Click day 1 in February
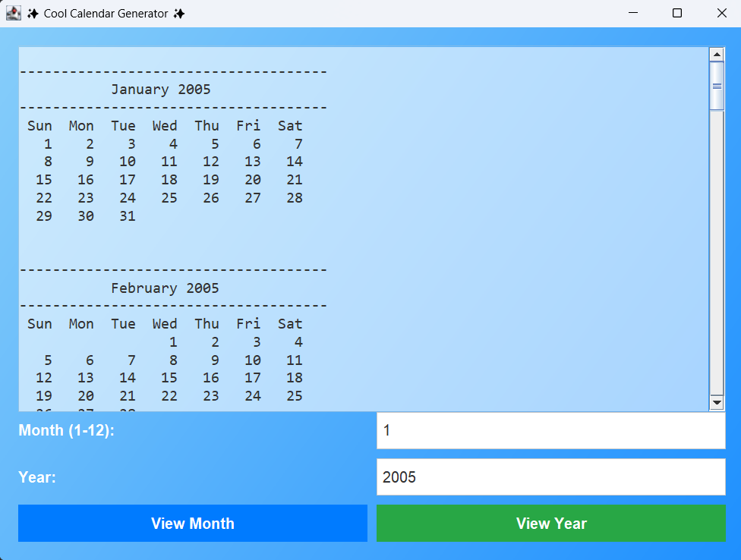Screen dimensions: 741x560 click(x=173, y=342)
